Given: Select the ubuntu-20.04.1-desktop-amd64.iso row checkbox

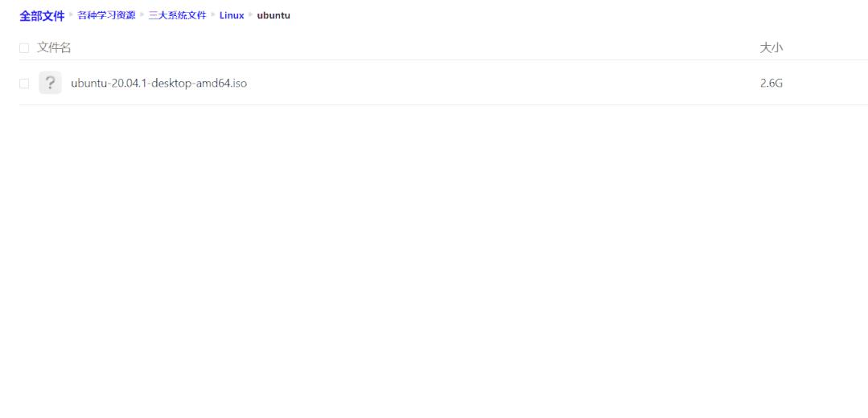Looking at the screenshot, I should [x=24, y=84].
